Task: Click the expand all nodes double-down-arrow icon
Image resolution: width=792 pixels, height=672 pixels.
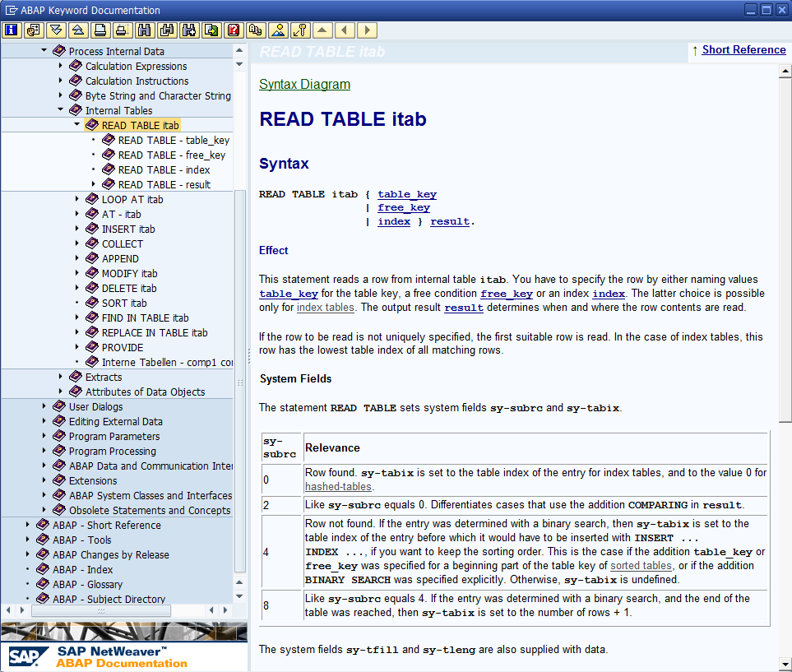Action: coord(56,30)
